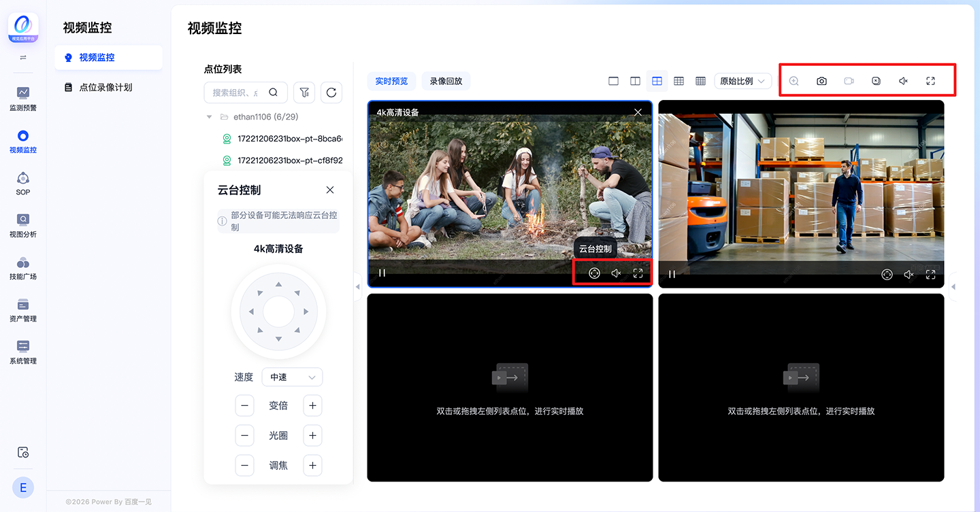This screenshot has width=980, height=512.
Task: Unmute the 4k高清设备 video pane
Action: point(616,273)
